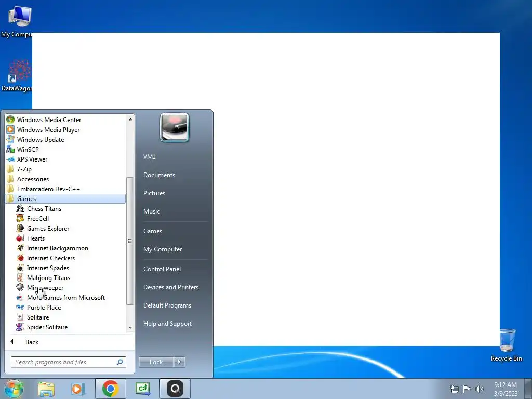The height and width of the screenshot is (399, 532).
Task: Click the volume speaker icon in the tray
Action: (479, 389)
